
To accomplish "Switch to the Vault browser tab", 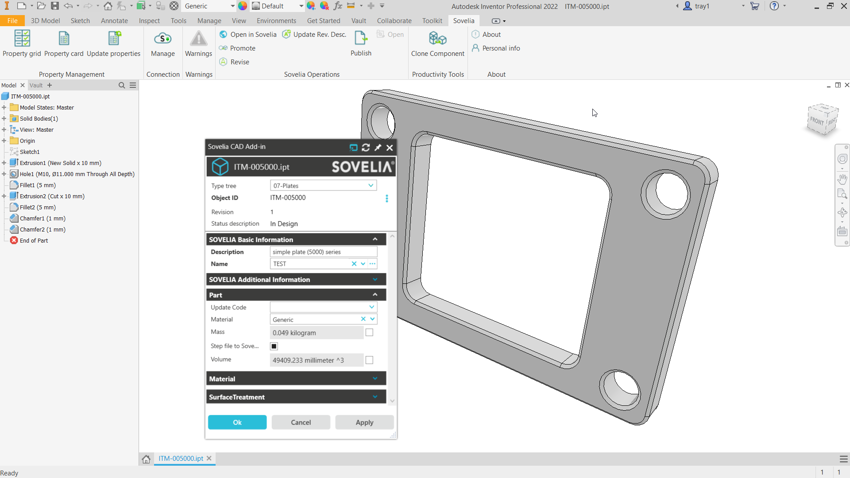I will click(x=36, y=85).
